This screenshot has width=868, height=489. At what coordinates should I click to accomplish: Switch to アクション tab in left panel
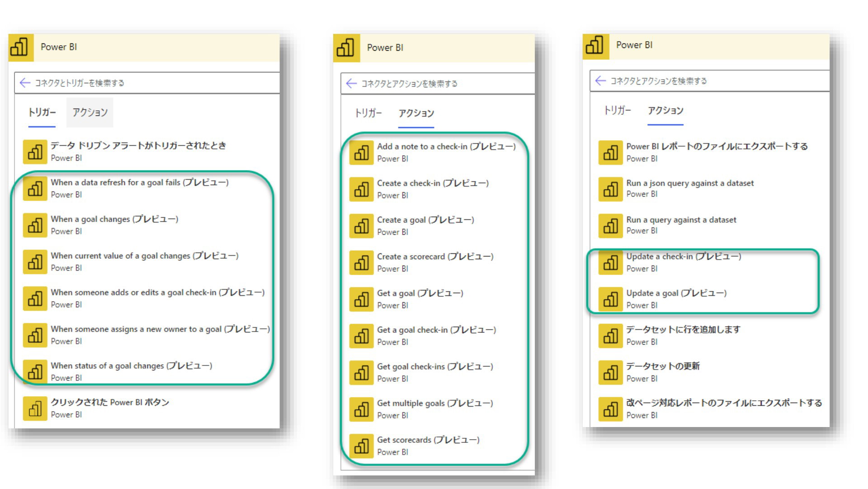[x=90, y=112]
